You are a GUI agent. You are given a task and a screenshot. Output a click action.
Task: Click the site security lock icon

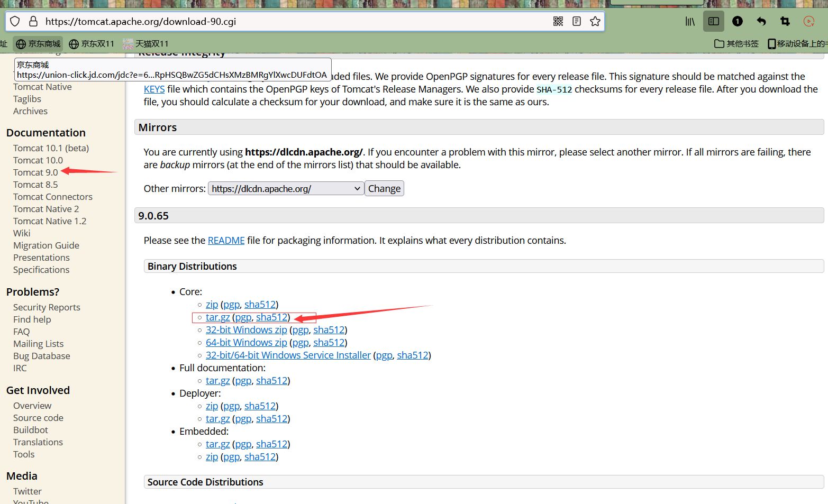[33, 21]
